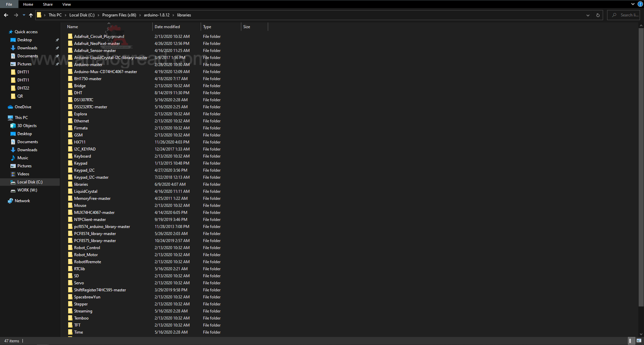Expand chevron after arduino-1.8.12 breadcrumb

174,15
